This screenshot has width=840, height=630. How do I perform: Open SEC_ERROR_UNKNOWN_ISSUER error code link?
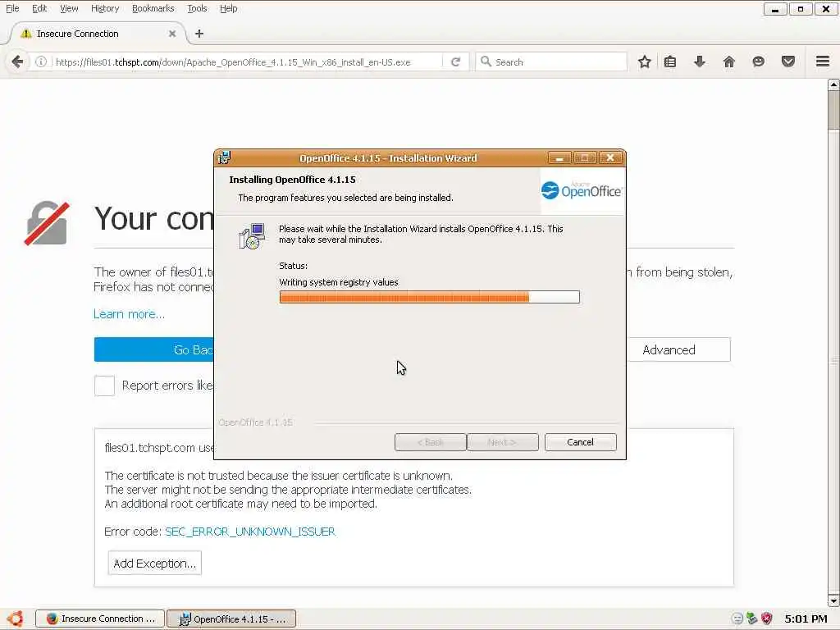click(x=250, y=532)
